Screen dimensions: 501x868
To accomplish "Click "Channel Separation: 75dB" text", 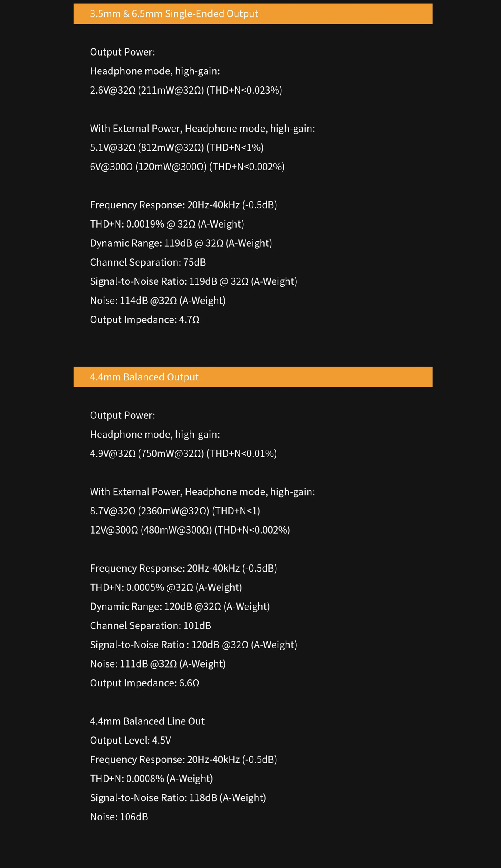I will point(148,262).
